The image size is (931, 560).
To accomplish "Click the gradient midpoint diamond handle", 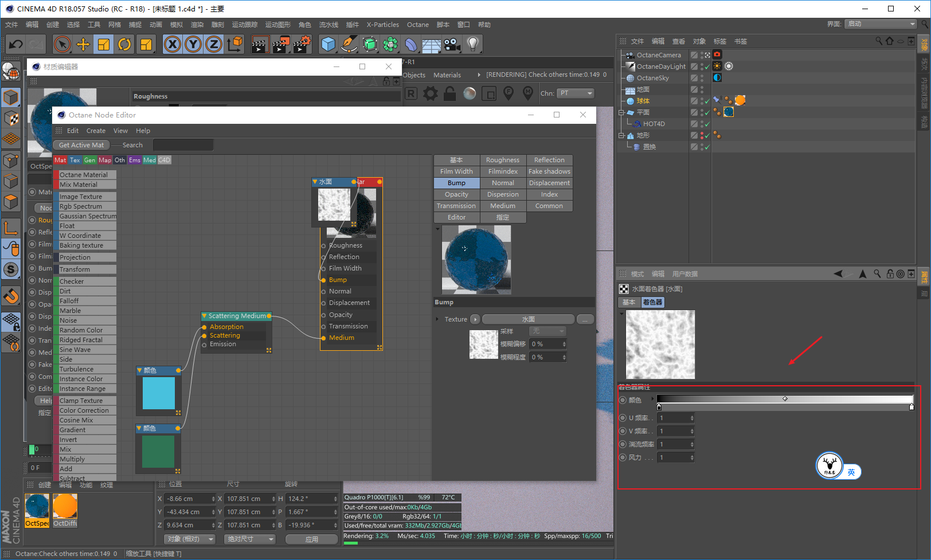I will [785, 398].
